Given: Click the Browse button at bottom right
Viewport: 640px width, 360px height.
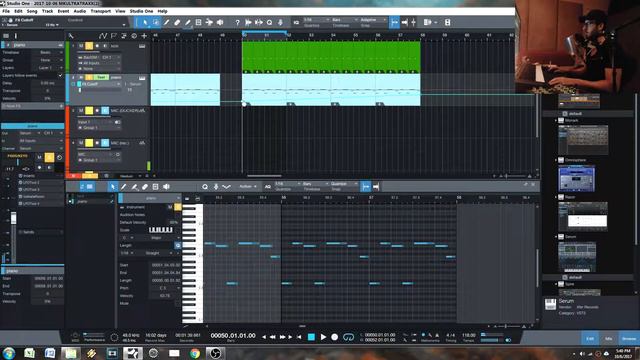Looking at the screenshot, I should click(629, 338).
